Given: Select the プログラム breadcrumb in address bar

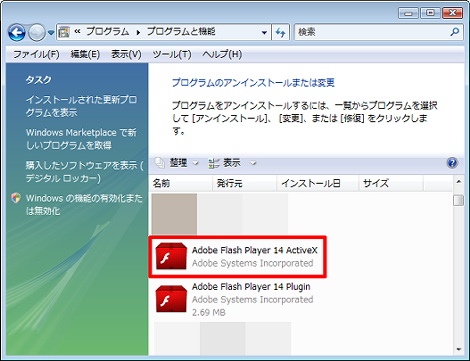Looking at the screenshot, I should pyautogui.click(x=107, y=32).
